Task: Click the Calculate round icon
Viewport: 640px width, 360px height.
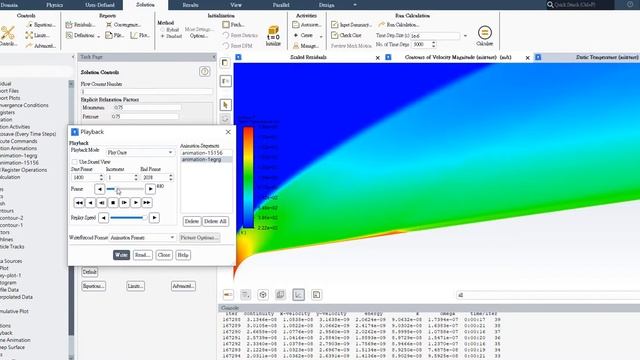Action: pos(484,33)
